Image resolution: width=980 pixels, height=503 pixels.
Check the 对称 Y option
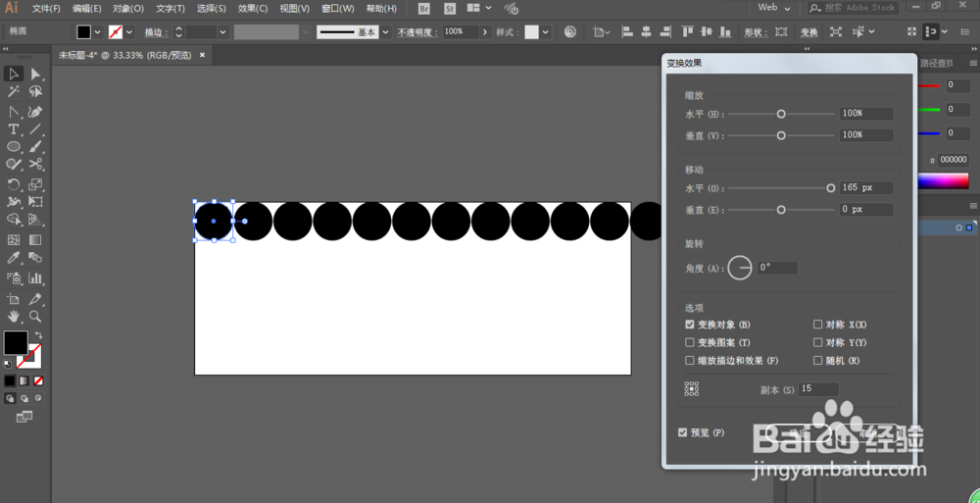(x=817, y=343)
